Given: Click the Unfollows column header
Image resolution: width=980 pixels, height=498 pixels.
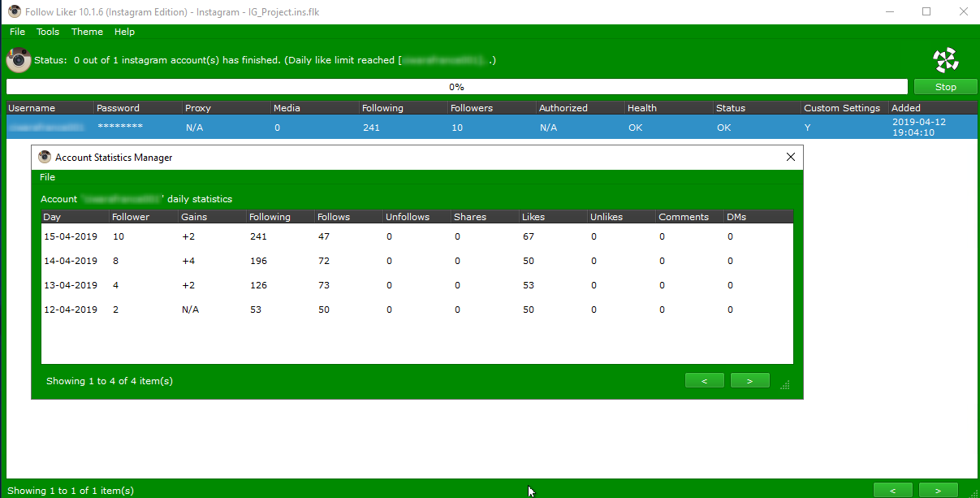Looking at the screenshot, I should tap(417, 217).
